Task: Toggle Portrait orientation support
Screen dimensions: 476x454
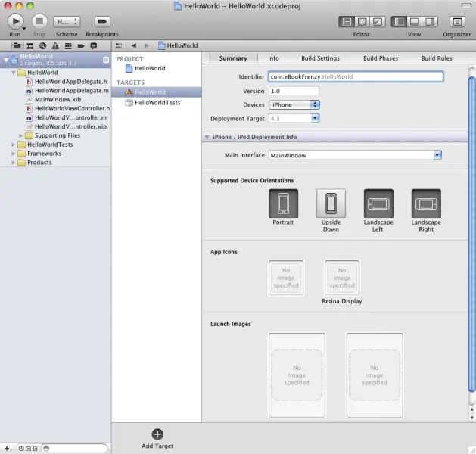Action: coord(283,204)
